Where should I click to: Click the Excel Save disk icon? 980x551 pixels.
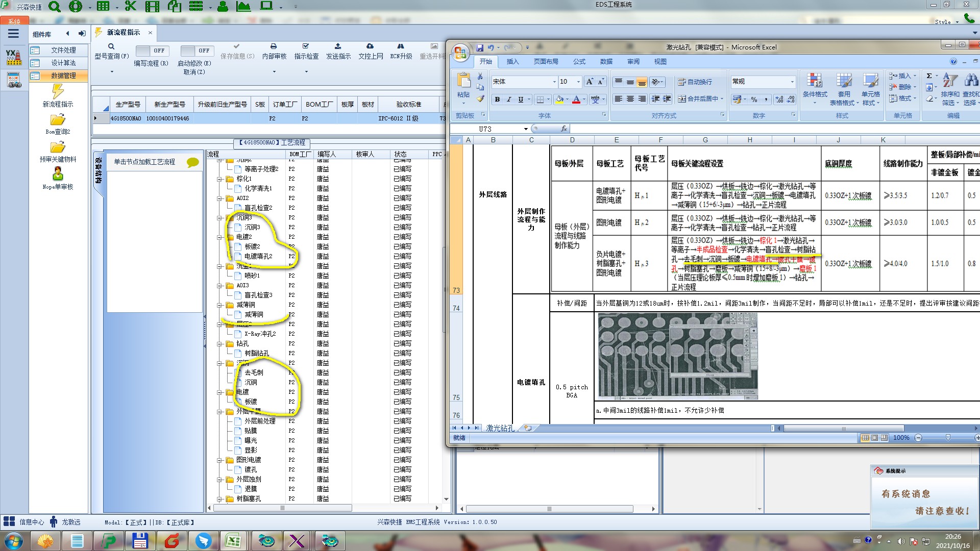(x=480, y=48)
